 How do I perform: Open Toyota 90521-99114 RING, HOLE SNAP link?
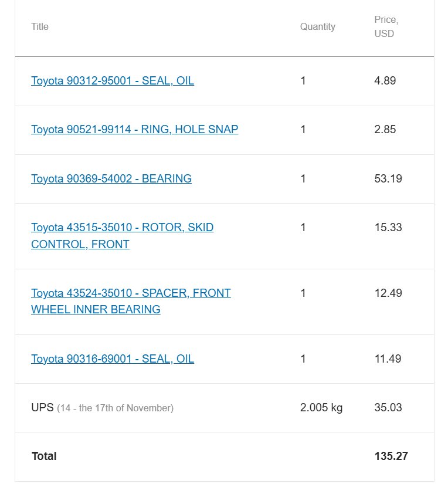(x=134, y=129)
